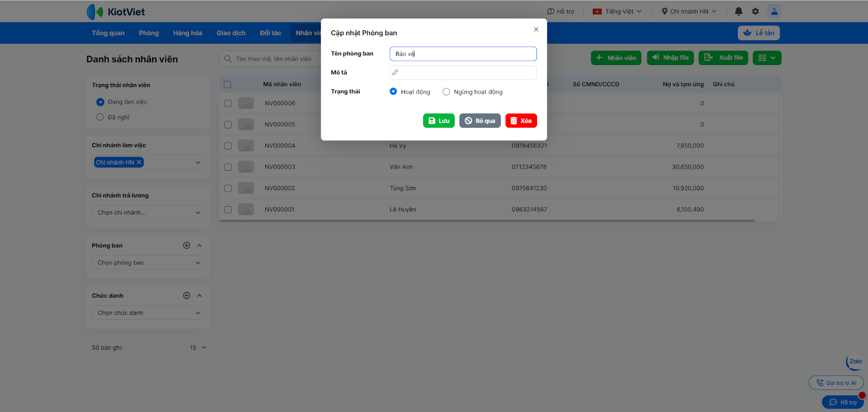This screenshot has height=412, width=868.
Task: Open the Hàng hóa menu
Action: 188,33
